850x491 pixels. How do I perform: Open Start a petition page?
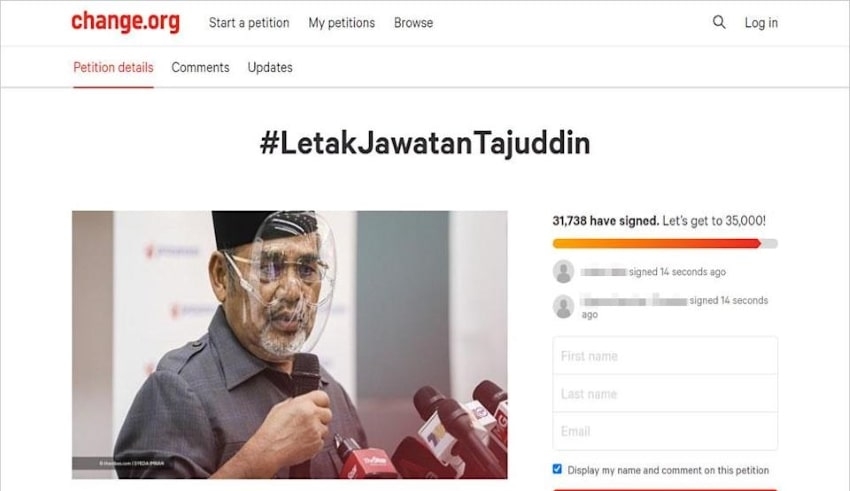249,23
